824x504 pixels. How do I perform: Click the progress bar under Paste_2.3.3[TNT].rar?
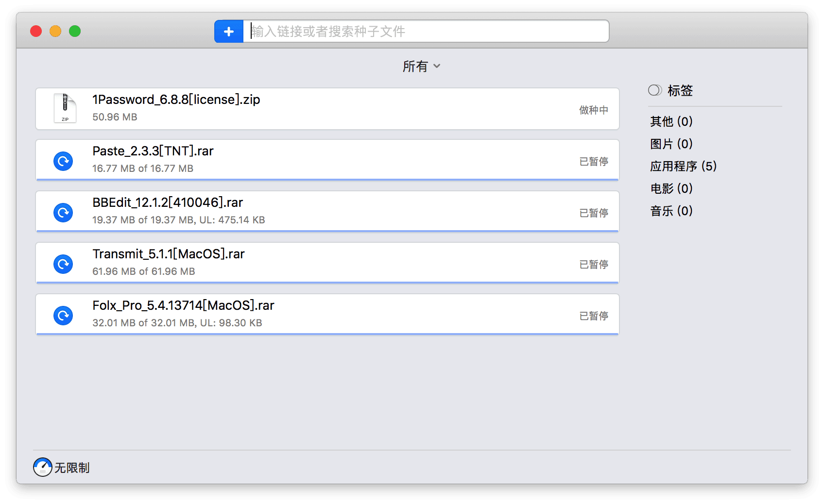click(327, 180)
